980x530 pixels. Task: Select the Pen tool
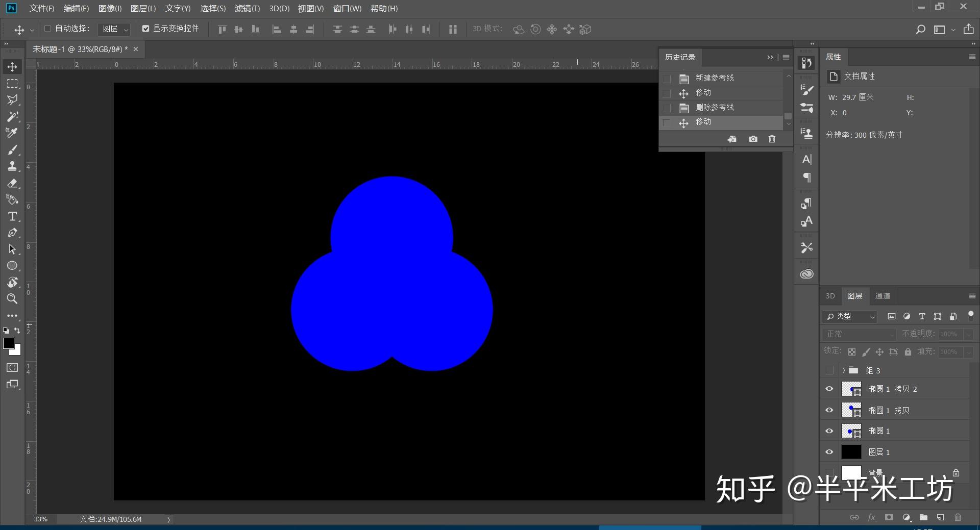[x=12, y=233]
